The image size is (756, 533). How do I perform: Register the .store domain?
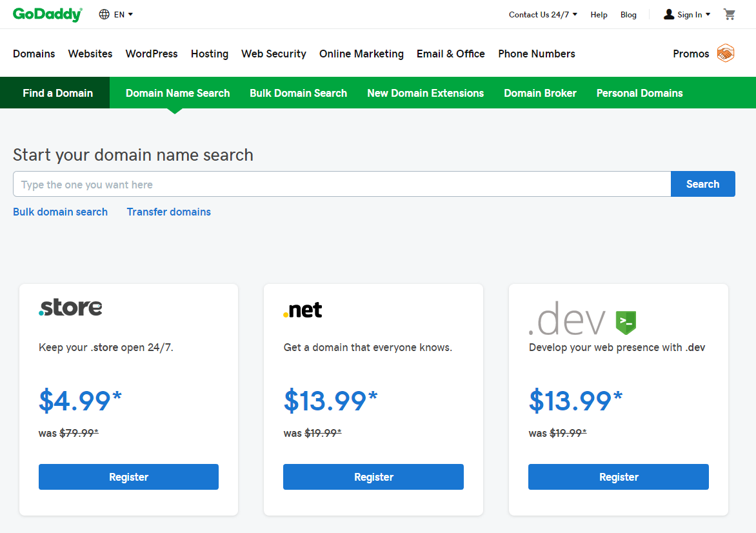coord(128,477)
